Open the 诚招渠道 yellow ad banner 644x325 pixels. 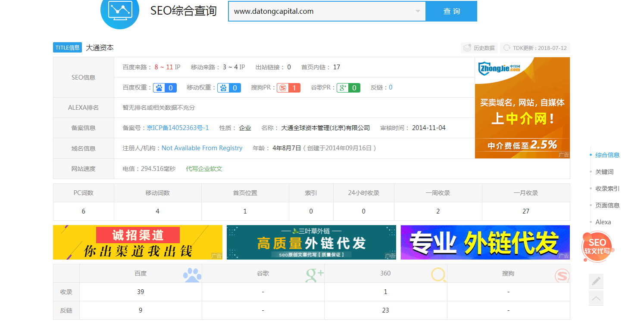(x=138, y=242)
